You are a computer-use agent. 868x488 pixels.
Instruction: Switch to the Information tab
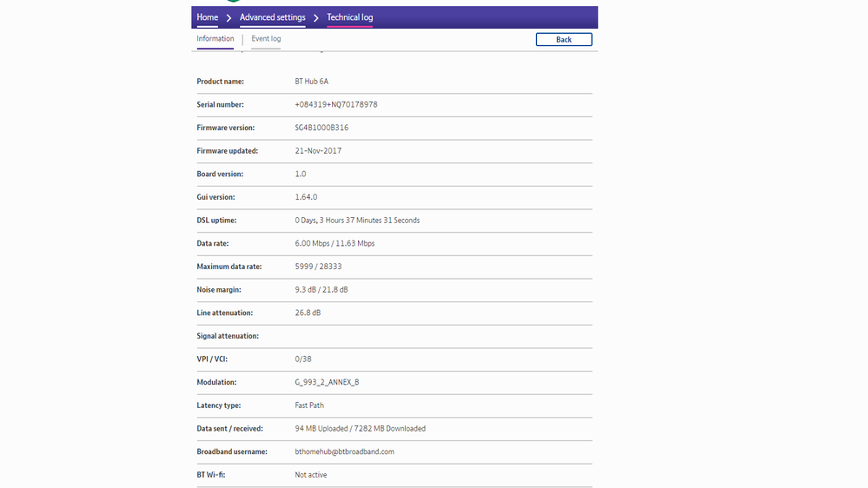tap(215, 39)
